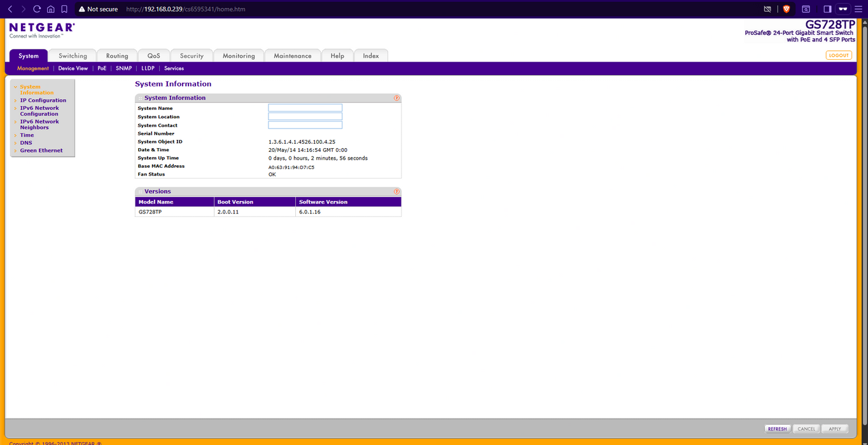This screenshot has width=868, height=445.
Task: Switch to the Maintenance tab
Action: [x=293, y=56]
